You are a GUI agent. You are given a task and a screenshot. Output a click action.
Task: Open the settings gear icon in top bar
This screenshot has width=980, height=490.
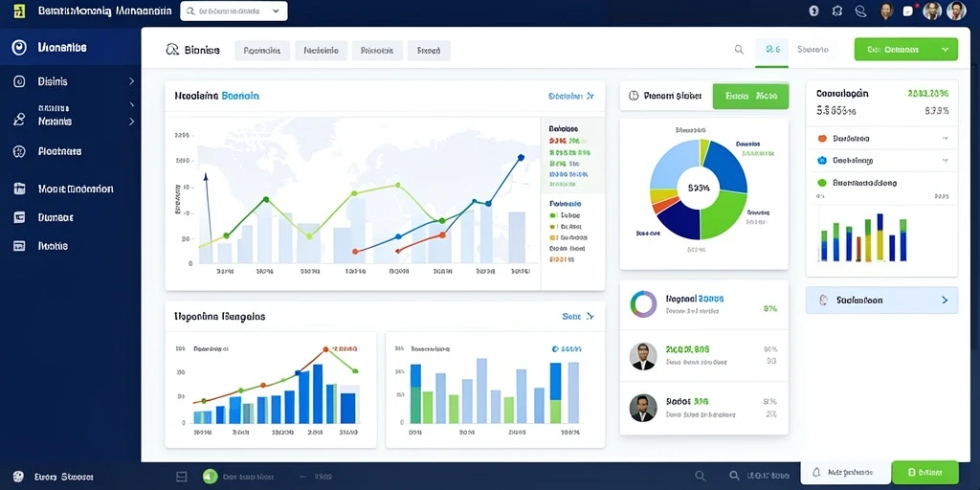(x=837, y=11)
